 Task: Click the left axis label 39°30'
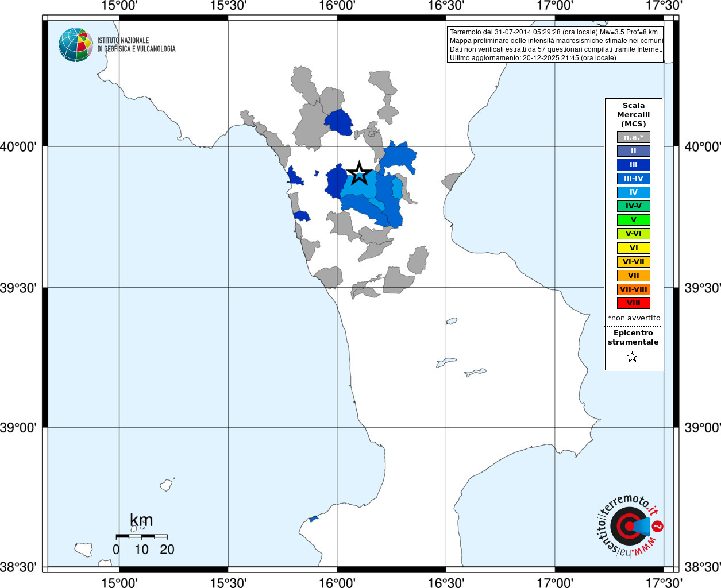pos(18,288)
